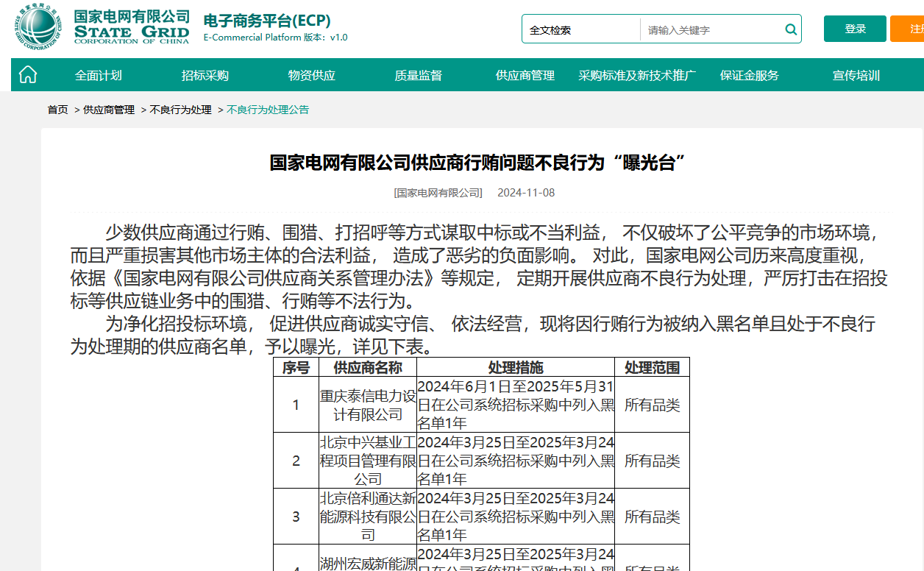The height and width of the screenshot is (571, 924).
Task: Open the 物资供应 menu
Action: [312, 75]
